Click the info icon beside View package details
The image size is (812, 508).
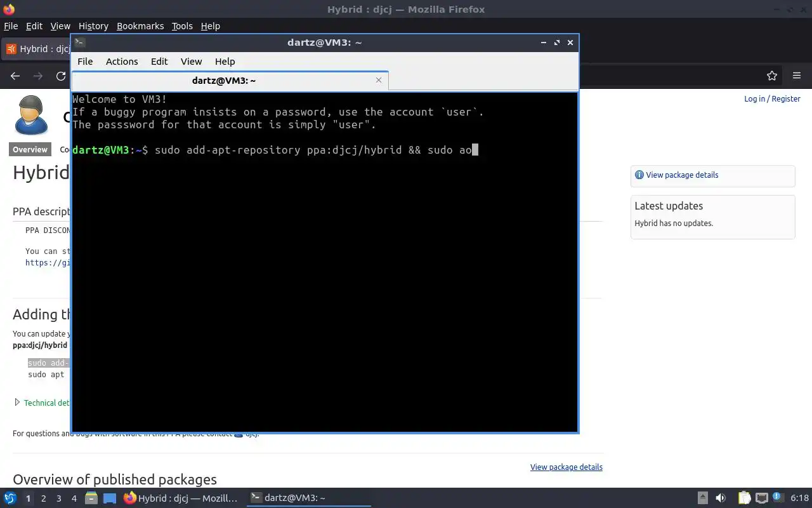pos(639,175)
